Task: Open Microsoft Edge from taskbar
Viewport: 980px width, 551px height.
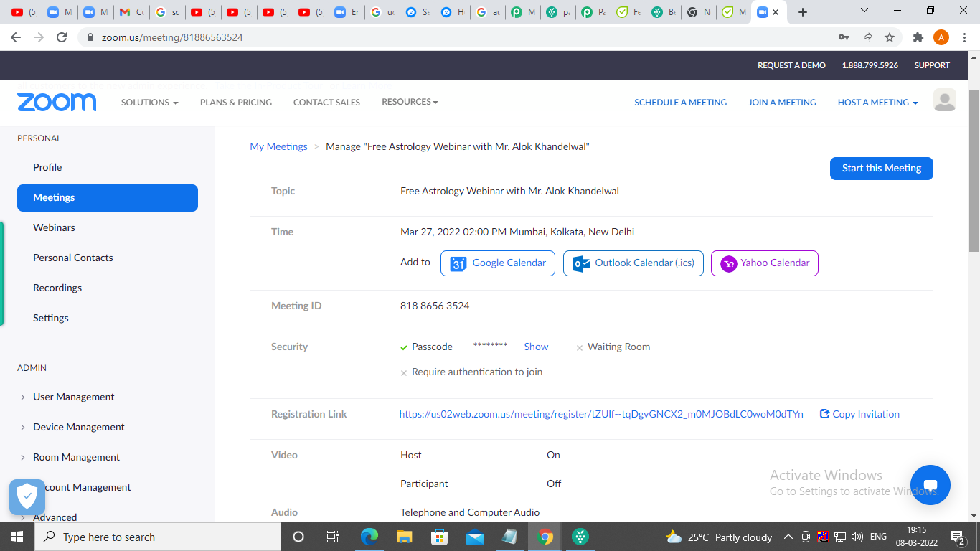Action: pos(369,537)
